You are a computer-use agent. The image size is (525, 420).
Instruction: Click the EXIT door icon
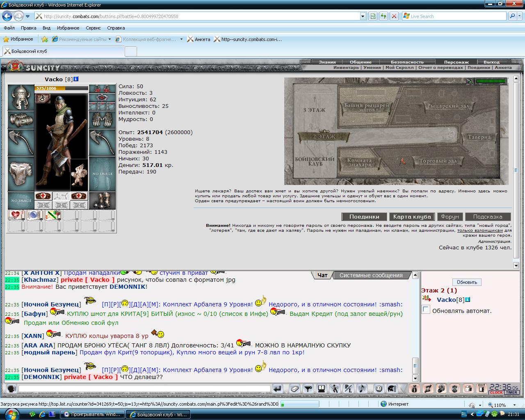pos(482,388)
